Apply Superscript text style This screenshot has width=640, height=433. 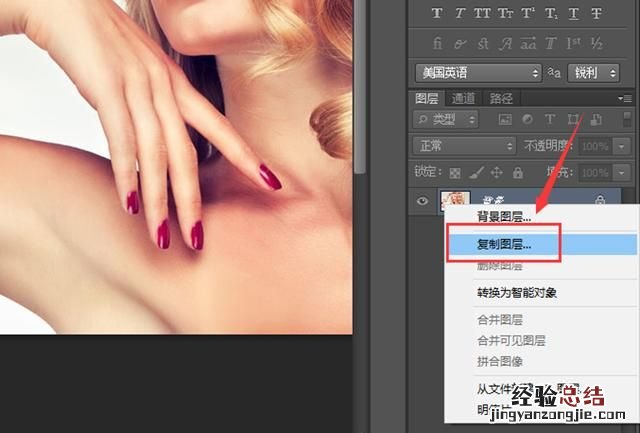pos(528,13)
